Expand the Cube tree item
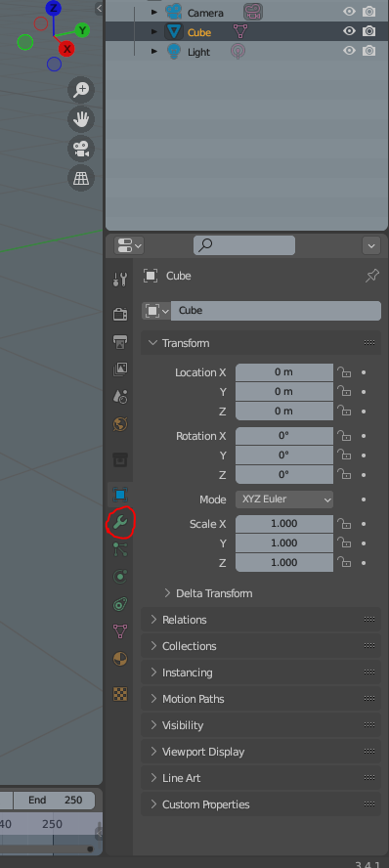Screen dimensions: 389x868 (154, 31)
